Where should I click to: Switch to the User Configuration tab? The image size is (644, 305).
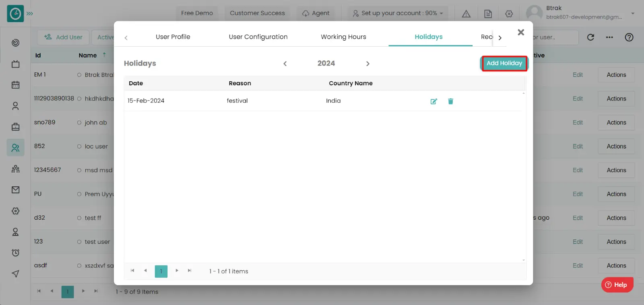coord(258,37)
